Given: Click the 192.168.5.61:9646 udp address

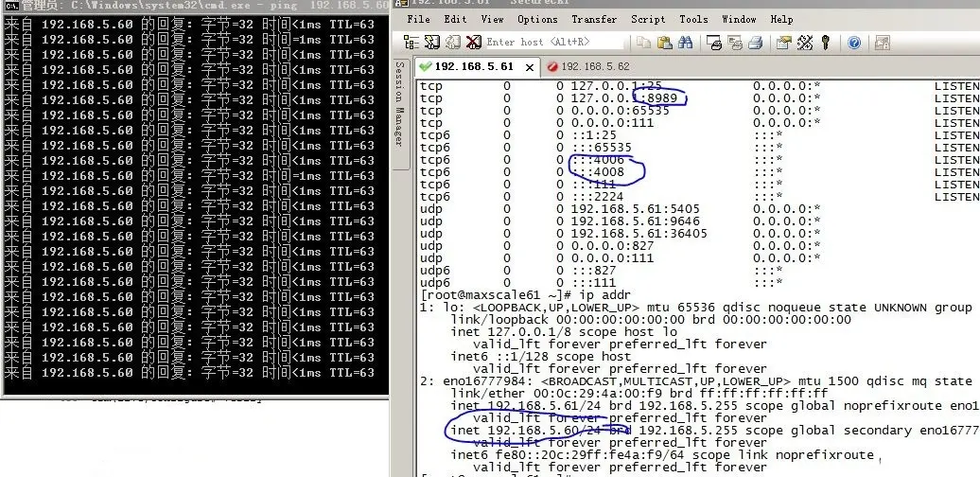Looking at the screenshot, I should 635,221.
